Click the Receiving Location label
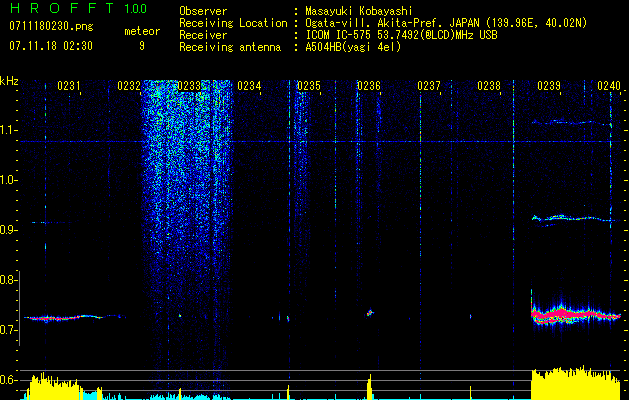629x400 pixels. (x=233, y=23)
